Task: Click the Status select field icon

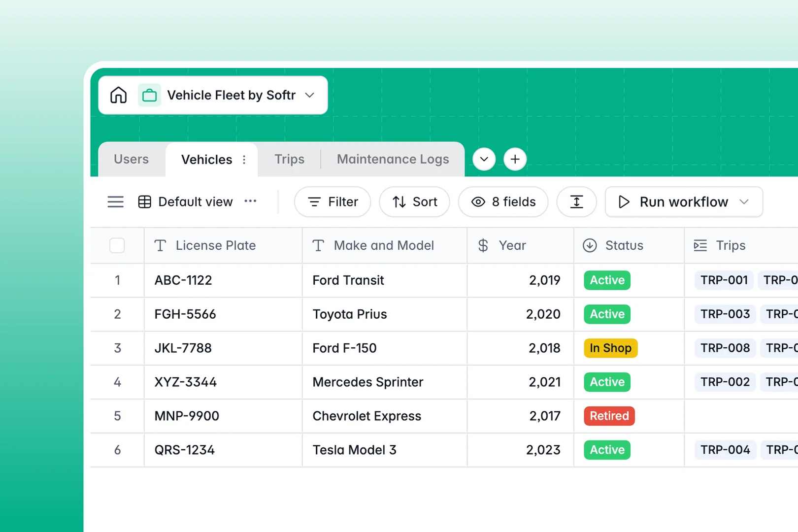Action: tap(590, 245)
